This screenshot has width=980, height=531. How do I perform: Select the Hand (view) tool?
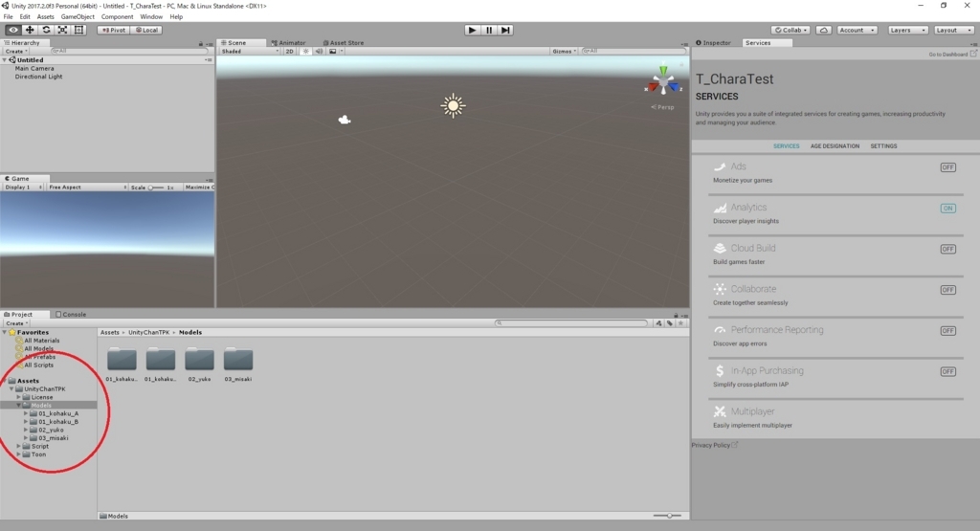13,30
